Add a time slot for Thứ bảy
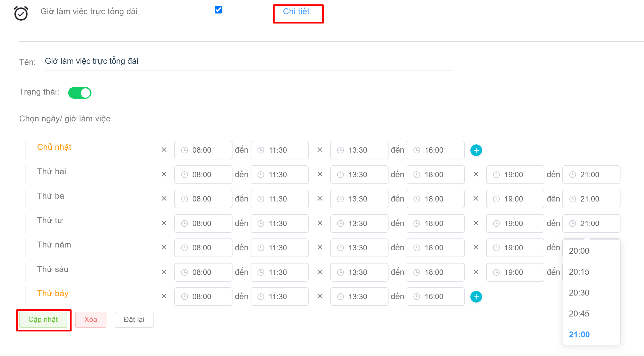Image resolution: width=644 pixels, height=356 pixels. click(476, 297)
